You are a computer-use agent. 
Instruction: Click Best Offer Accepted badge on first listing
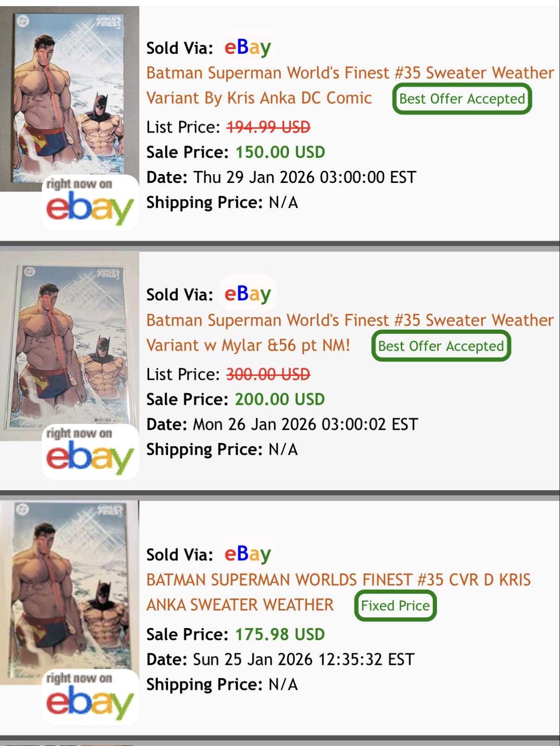tap(462, 98)
